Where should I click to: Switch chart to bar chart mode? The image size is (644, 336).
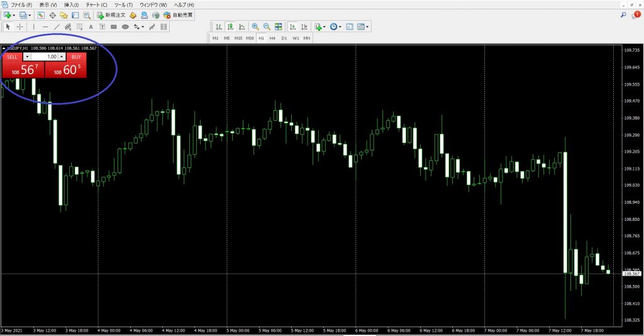(x=218, y=27)
